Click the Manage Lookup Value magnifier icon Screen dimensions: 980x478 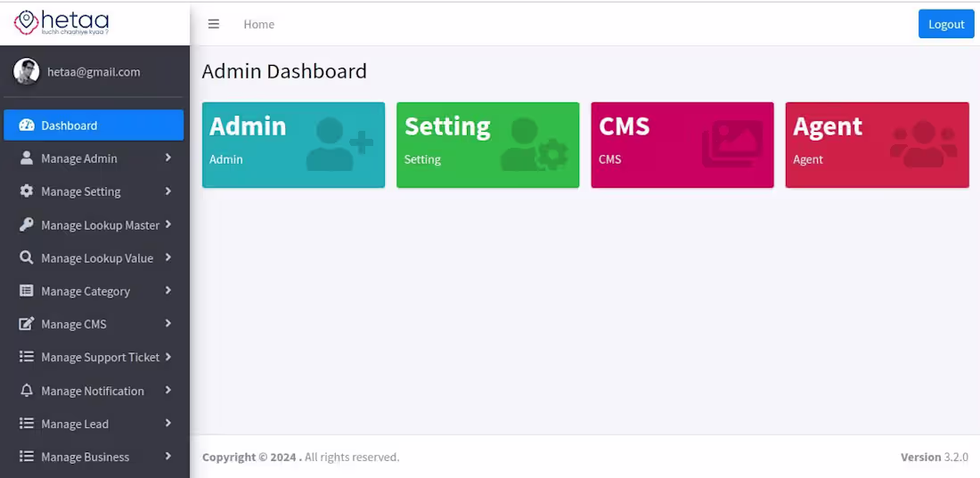click(x=27, y=258)
